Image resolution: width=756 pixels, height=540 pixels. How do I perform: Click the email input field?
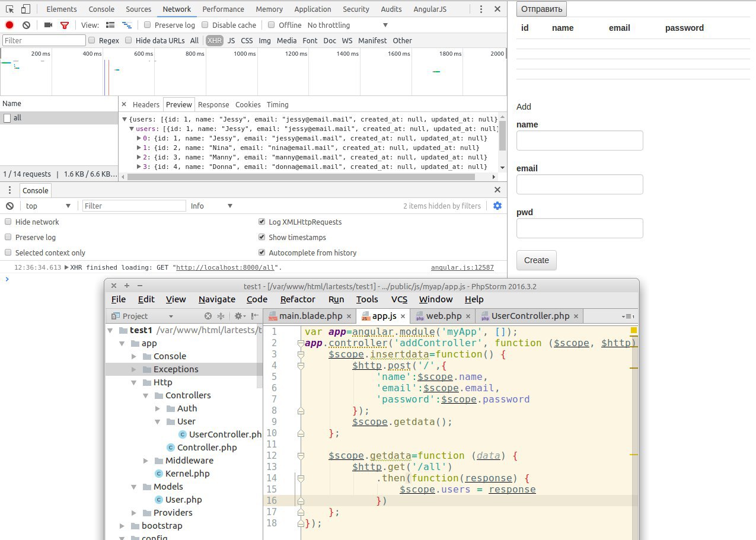[x=579, y=184]
